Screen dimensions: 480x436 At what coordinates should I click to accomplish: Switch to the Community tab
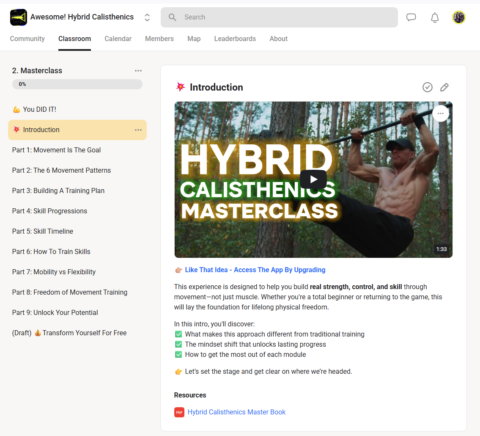[27, 39]
